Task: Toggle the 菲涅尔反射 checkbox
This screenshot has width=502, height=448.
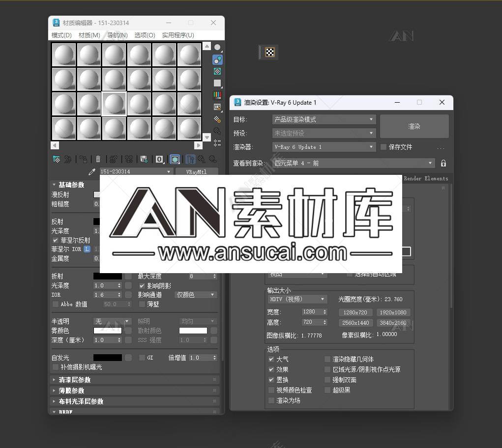Action: coord(56,240)
